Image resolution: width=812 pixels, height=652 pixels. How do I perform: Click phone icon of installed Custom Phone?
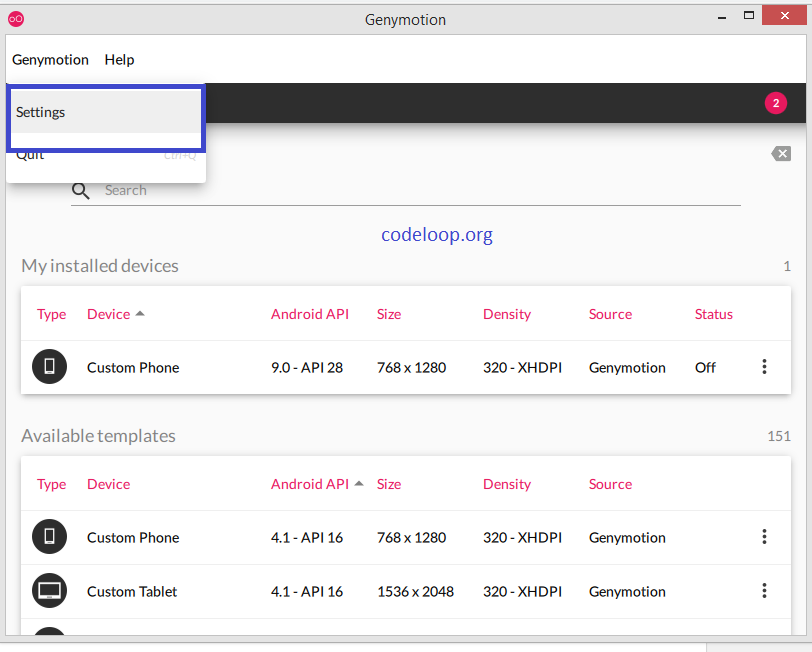tap(50, 367)
